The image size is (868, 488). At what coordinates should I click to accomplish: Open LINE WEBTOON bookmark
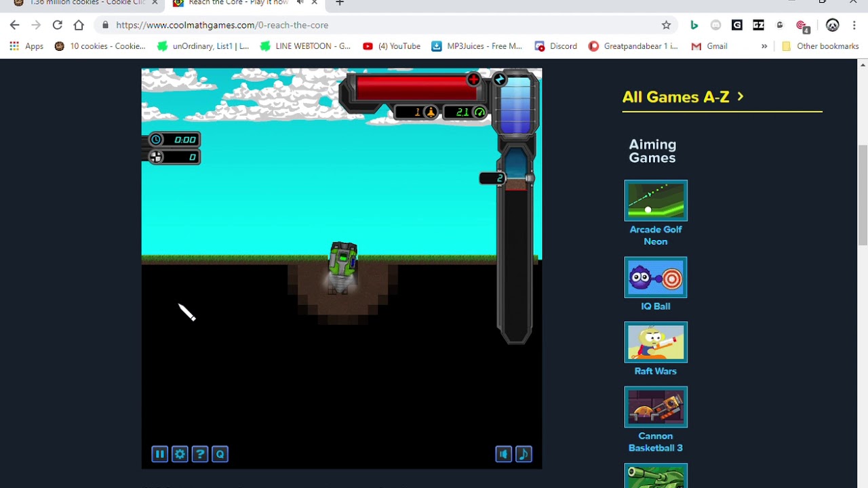click(306, 46)
